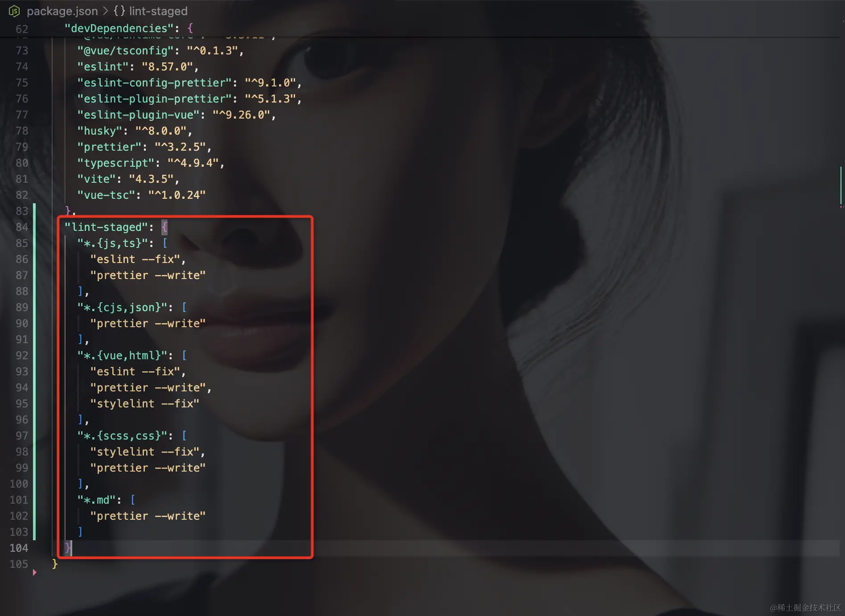Click line number 84 in the gutter
The height and width of the screenshot is (616, 845).
tap(22, 227)
